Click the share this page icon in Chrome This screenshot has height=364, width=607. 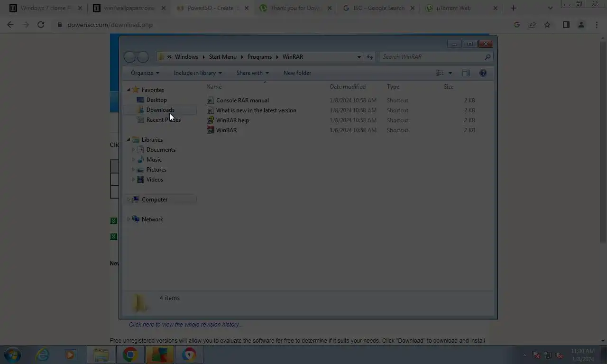pos(532,25)
